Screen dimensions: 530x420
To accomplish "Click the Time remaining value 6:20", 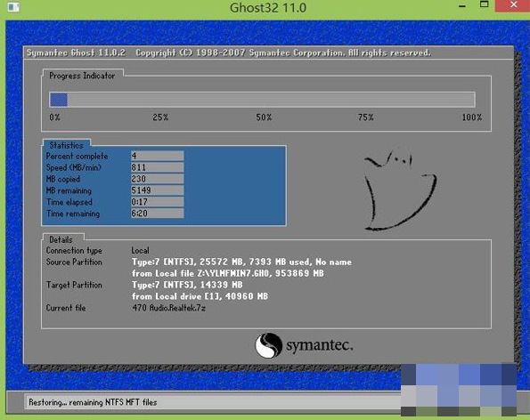I will pos(157,213).
